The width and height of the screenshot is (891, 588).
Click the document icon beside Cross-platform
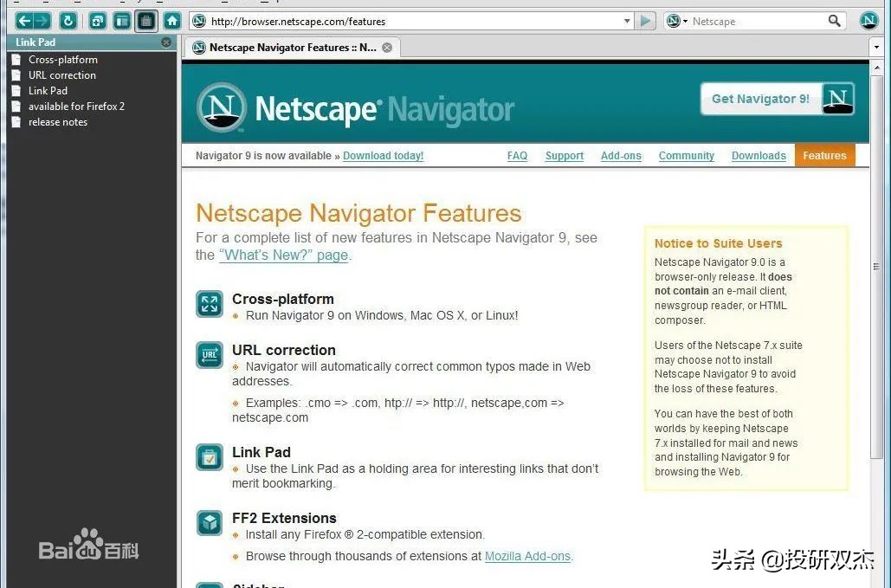click(16, 60)
